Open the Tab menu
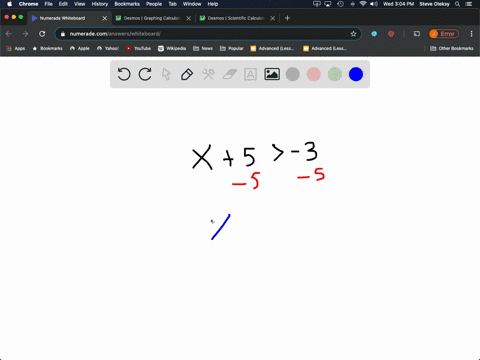The image size is (480, 360). (172, 4)
